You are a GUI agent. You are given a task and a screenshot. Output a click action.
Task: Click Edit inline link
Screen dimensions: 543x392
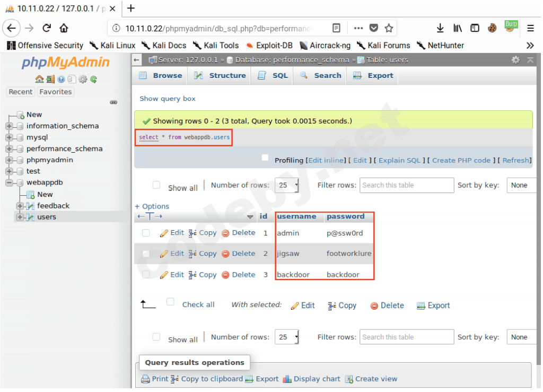coord(327,161)
